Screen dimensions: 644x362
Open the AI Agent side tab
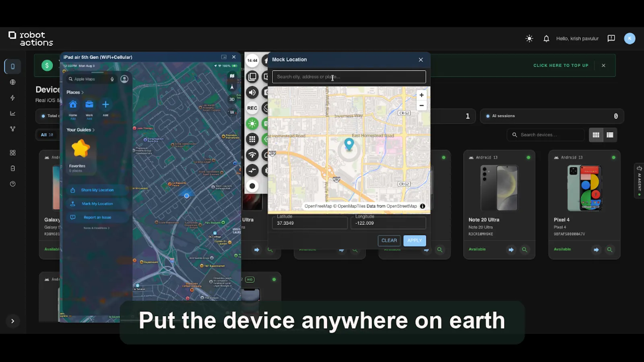coord(639,181)
